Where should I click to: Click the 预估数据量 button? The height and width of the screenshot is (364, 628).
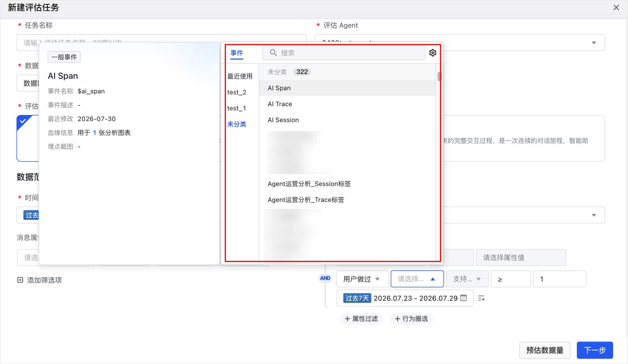click(545, 350)
